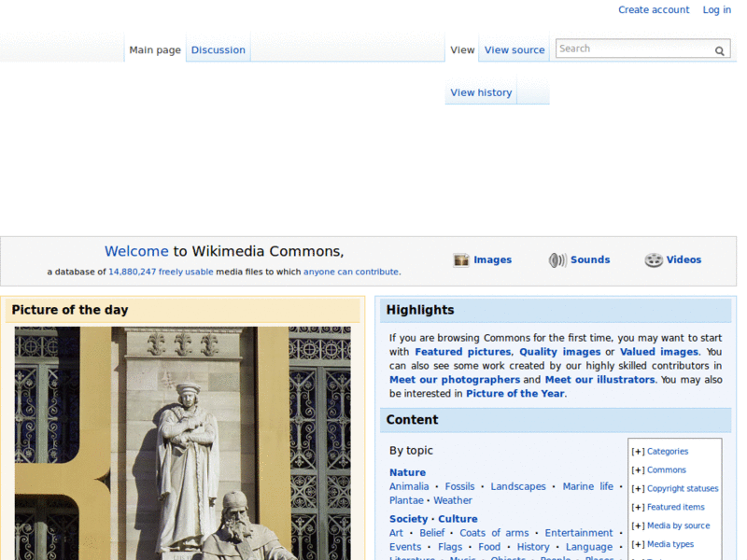Expand the Commons tree item

[638, 470]
